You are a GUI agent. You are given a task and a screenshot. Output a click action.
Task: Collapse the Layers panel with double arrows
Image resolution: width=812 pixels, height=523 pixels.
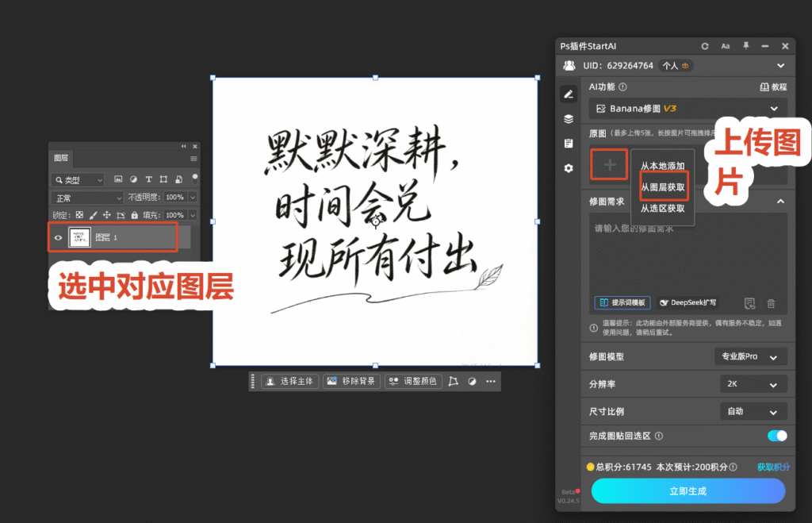[183, 147]
